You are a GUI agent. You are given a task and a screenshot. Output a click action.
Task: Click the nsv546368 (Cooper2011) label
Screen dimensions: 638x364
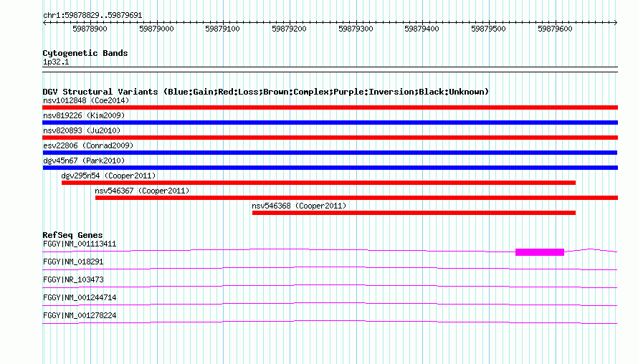299,206
